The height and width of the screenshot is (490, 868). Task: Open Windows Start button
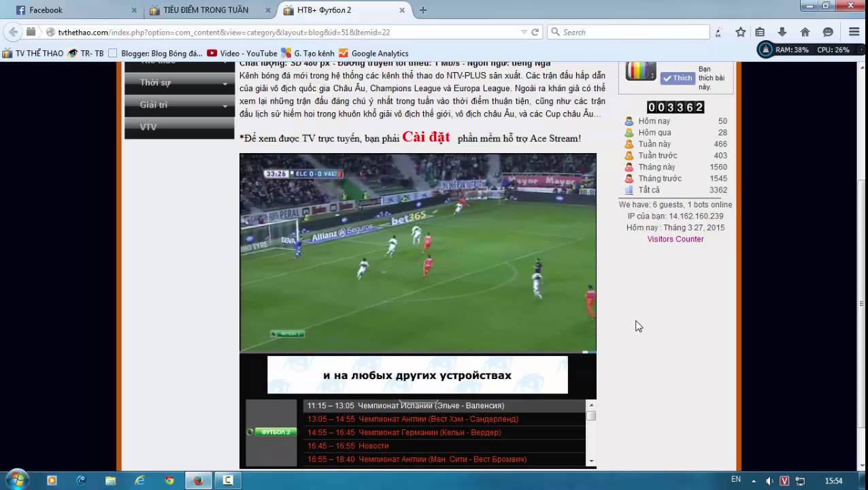[16, 480]
